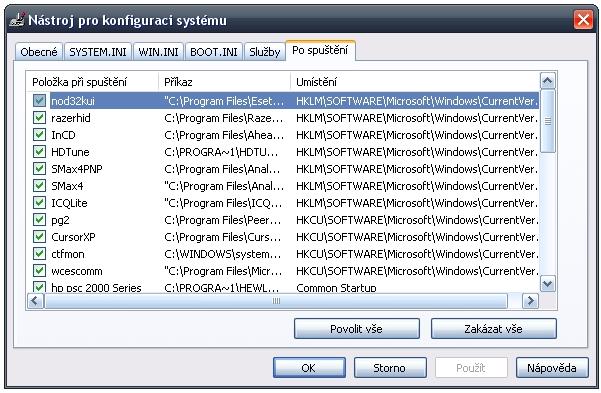Image resolution: width=601 pixels, height=393 pixels.
Task: Switch to the SYSTEM.INI tab
Action: point(98,52)
